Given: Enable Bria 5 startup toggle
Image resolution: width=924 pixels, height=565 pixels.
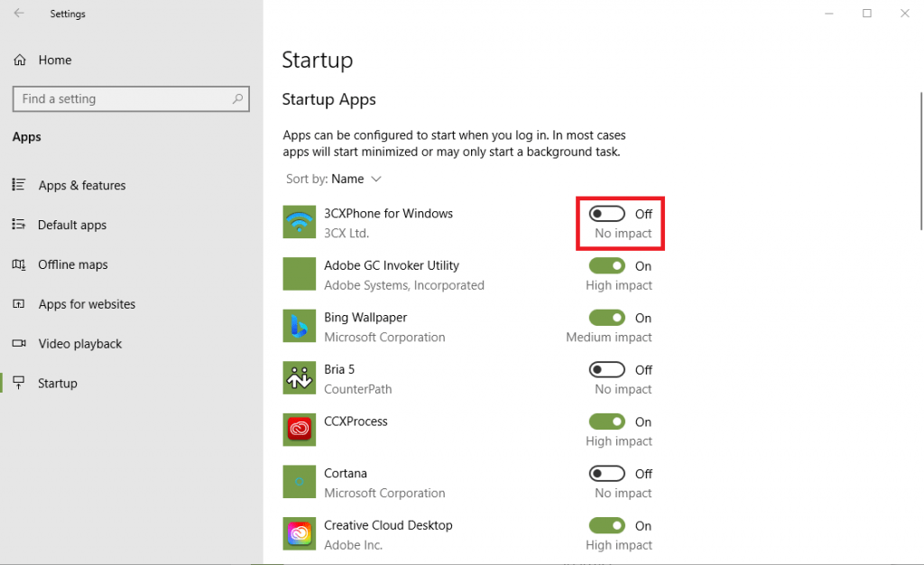Looking at the screenshot, I should [x=607, y=369].
